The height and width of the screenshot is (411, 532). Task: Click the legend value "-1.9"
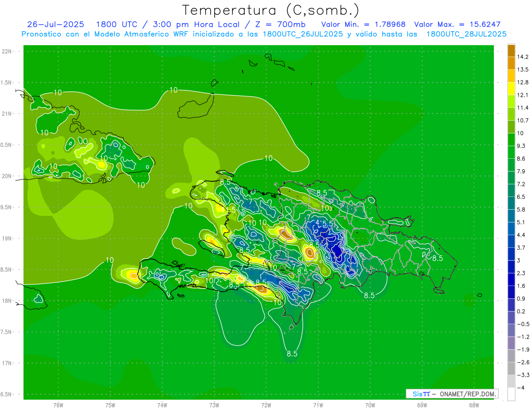pyautogui.click(x=522, y=349)
